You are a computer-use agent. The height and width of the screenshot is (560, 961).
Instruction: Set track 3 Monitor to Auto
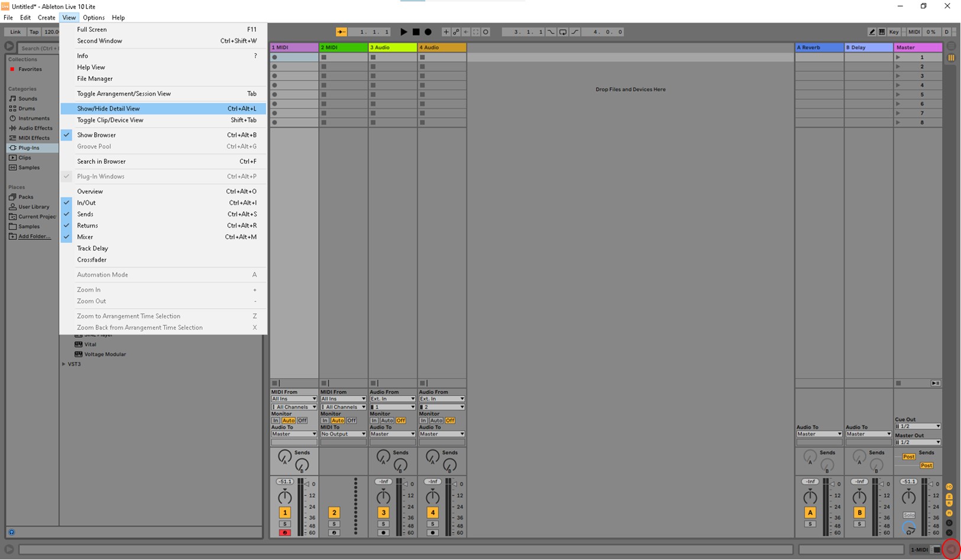tap(387, 421)
